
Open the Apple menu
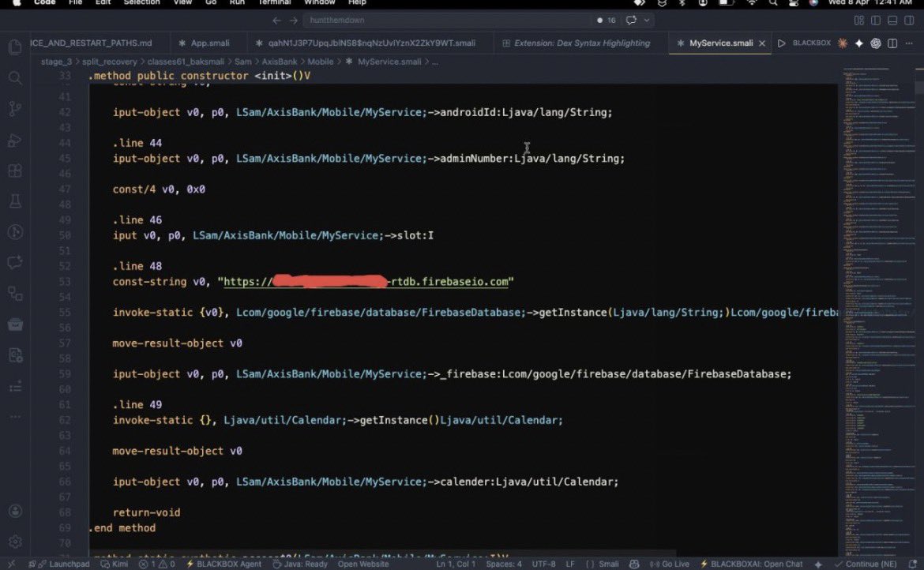17,3
